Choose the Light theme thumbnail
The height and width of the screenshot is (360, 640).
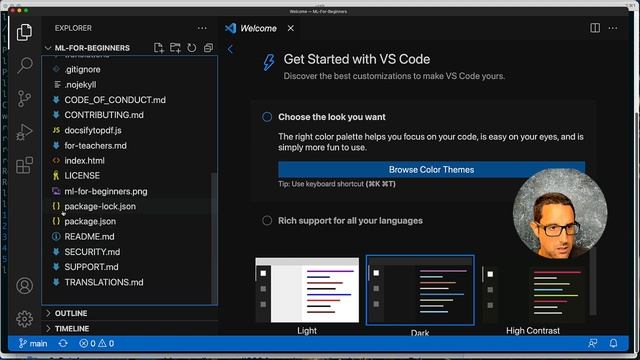click(307, 290)
